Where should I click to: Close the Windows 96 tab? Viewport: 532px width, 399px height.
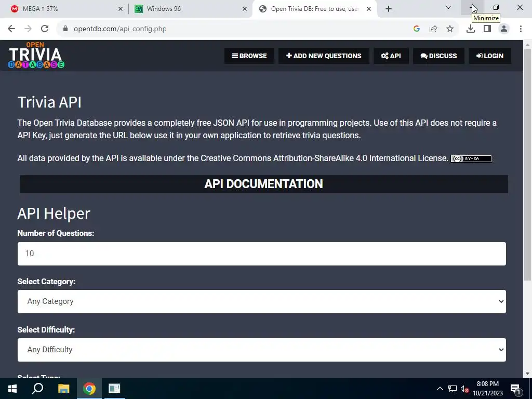245,9
